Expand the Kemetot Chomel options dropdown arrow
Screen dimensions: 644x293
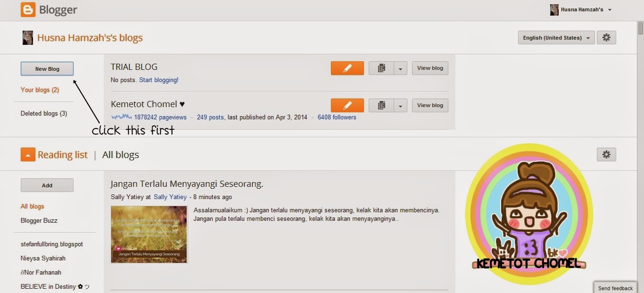click(x=400, y=105)
